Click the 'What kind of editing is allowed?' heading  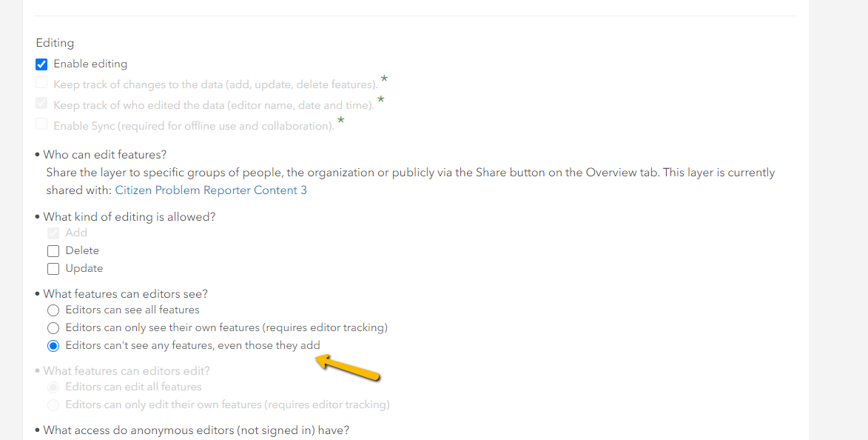(x=129, y=216)
